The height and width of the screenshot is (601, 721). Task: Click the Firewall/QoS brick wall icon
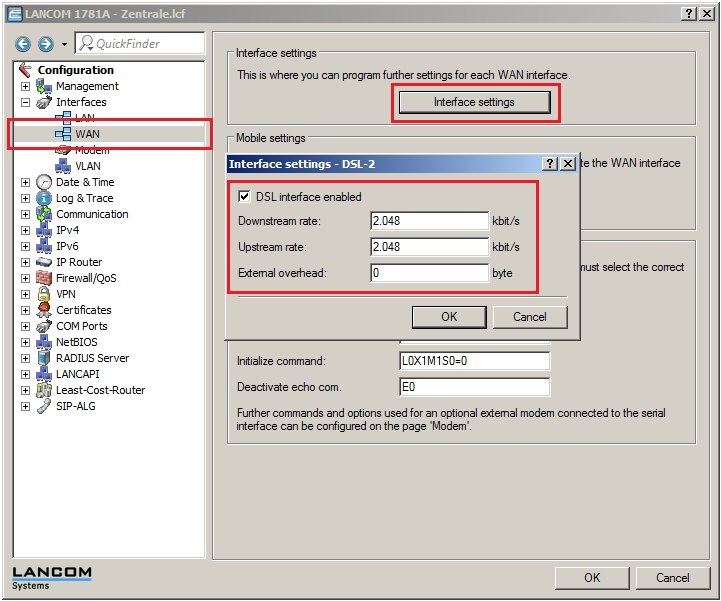(x=44, y=278)
